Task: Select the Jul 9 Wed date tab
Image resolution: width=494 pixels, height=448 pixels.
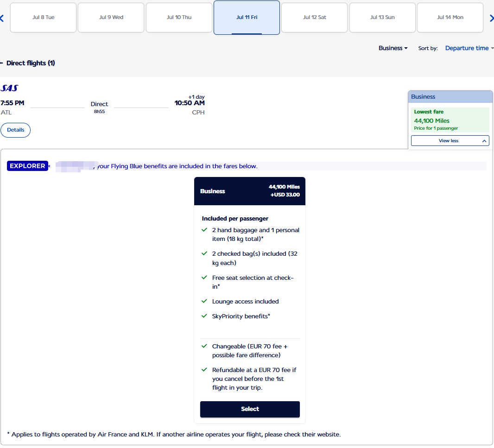Action: [111, 17]
